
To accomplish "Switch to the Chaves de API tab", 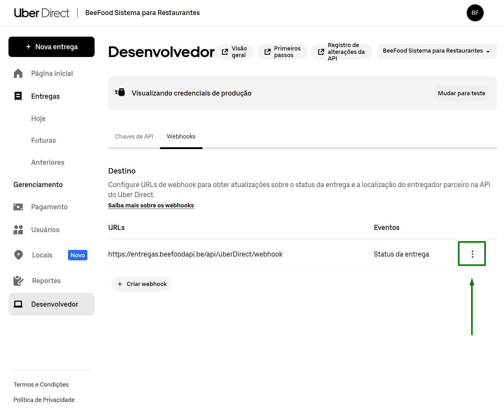I will pyautogui.click(x=134, y=136).
